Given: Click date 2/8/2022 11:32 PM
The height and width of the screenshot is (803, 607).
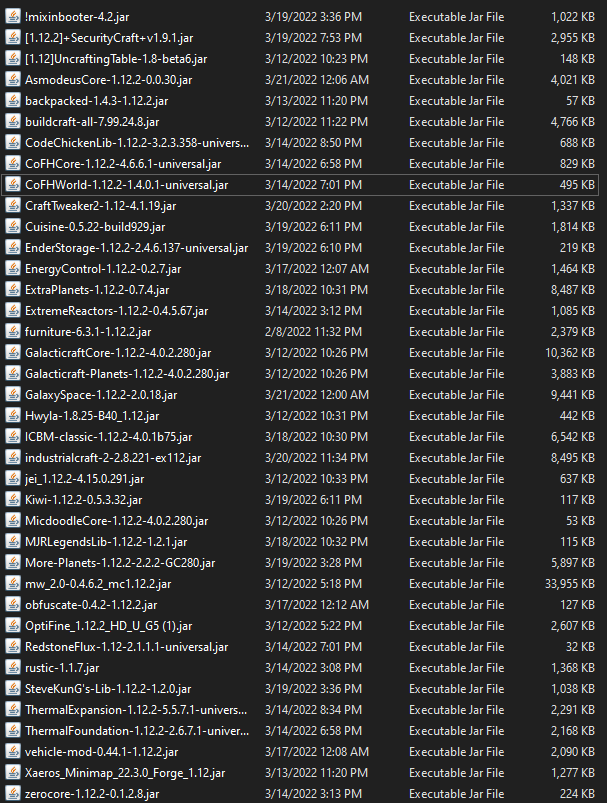Looking at the screenshot, I should 313,332.
